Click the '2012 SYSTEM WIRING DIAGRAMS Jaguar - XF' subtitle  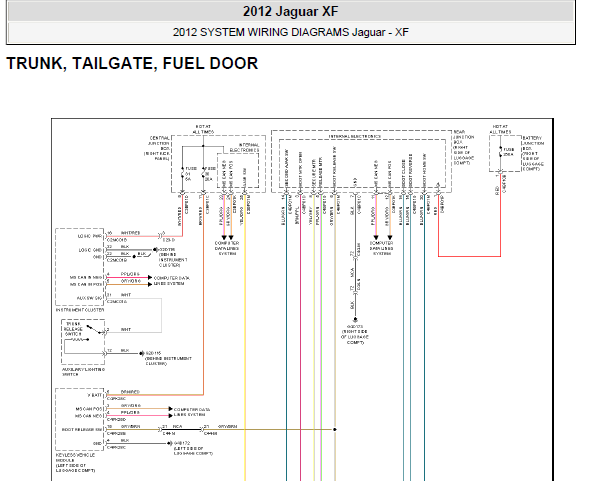291,32
